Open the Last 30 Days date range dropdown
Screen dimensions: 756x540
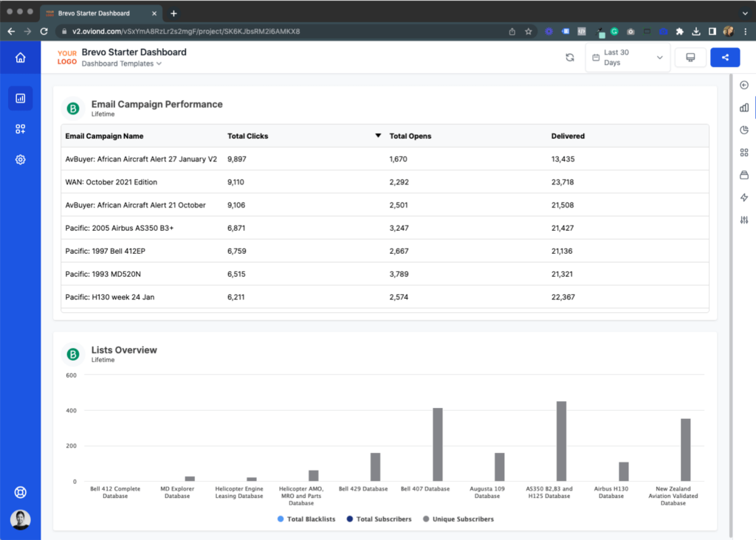[x=628, y=58]
